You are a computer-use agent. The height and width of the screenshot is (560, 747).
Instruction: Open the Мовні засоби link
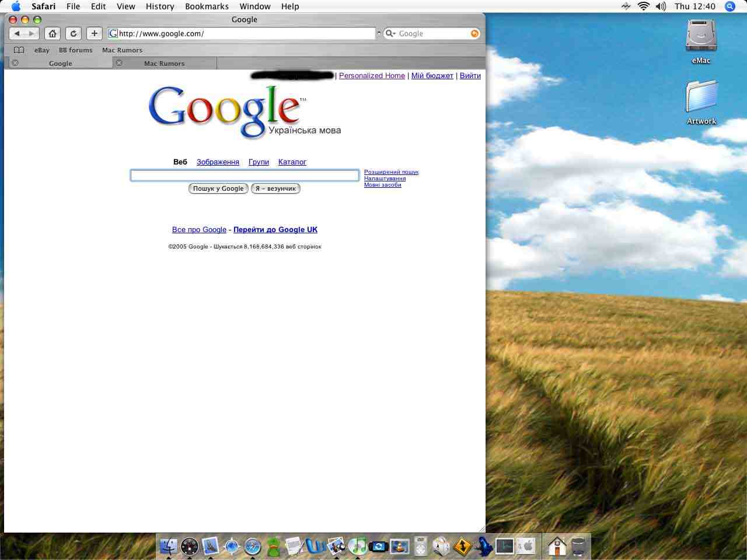382,185
